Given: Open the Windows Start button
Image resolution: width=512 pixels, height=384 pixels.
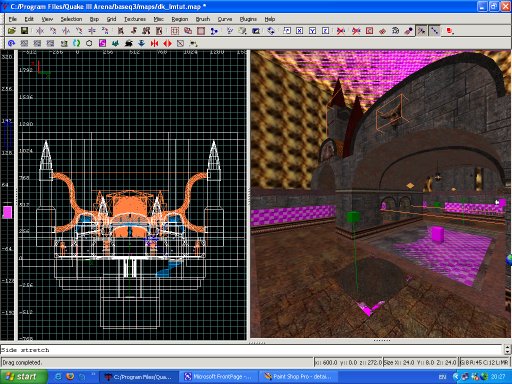Looking at the screenshot, I should click(23, 377).
